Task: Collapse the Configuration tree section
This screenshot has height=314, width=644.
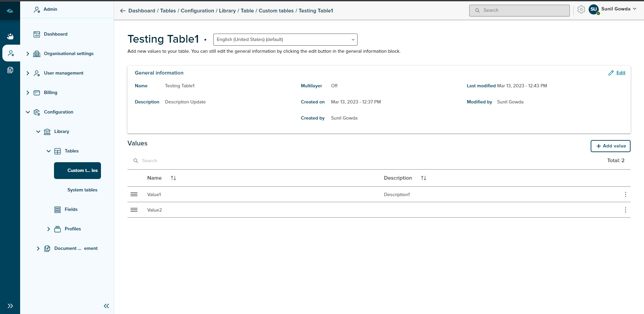Action: point(28,112)
